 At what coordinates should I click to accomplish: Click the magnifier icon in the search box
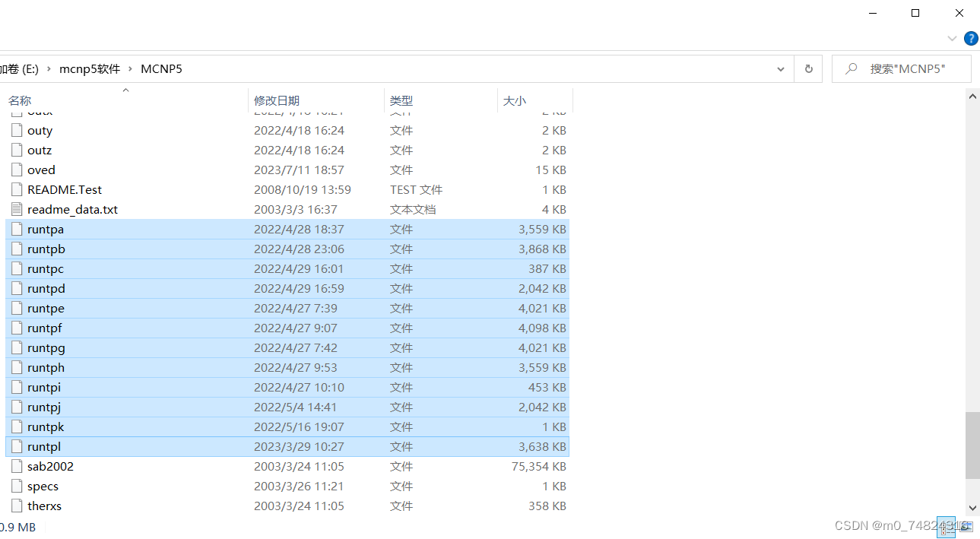pos(851,68)
